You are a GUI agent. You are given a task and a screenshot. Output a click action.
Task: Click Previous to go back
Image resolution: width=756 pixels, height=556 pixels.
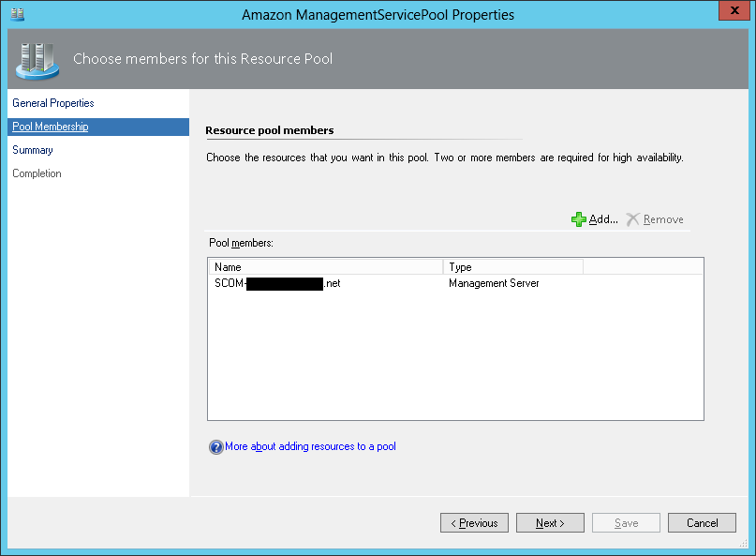tap(474, 522)
